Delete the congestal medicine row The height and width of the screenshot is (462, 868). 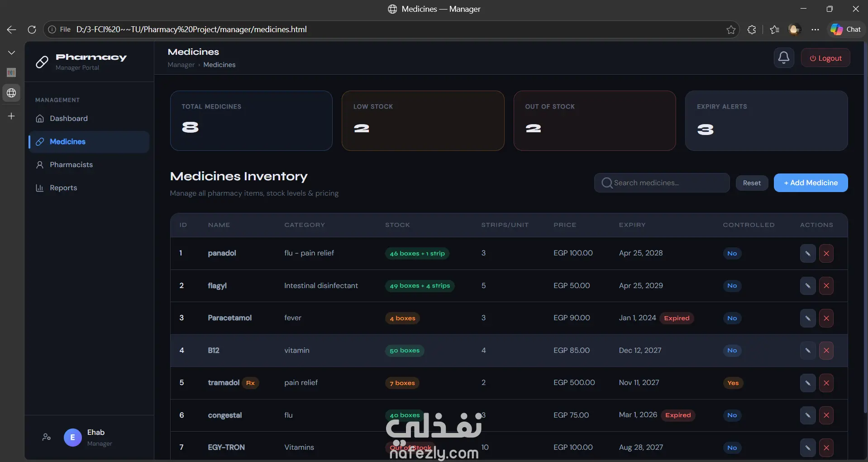click(826, 415)
